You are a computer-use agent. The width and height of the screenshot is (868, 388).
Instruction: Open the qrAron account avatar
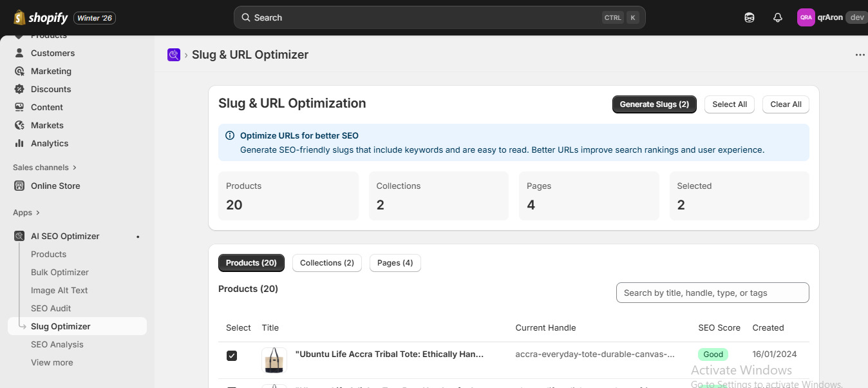(806, 17)
